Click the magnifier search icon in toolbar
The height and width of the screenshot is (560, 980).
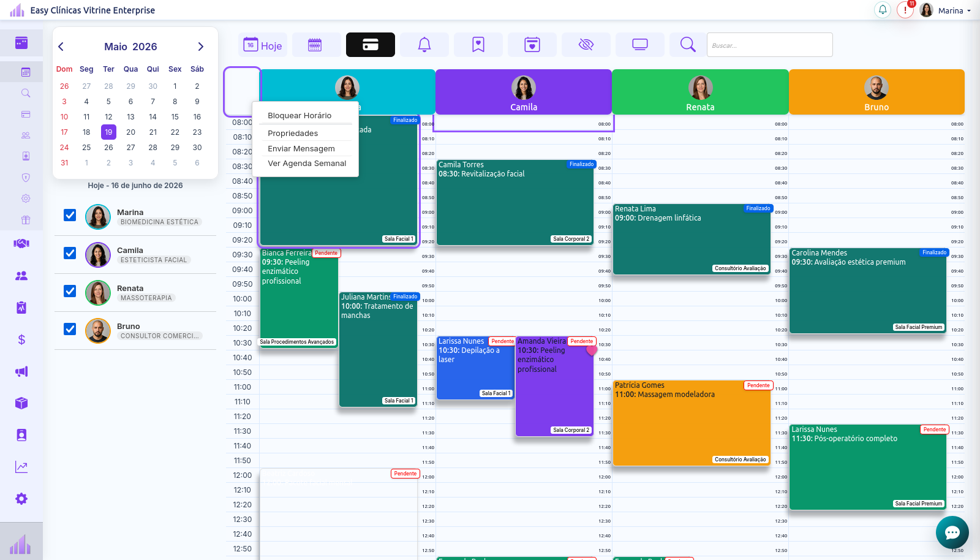[688, 45]
